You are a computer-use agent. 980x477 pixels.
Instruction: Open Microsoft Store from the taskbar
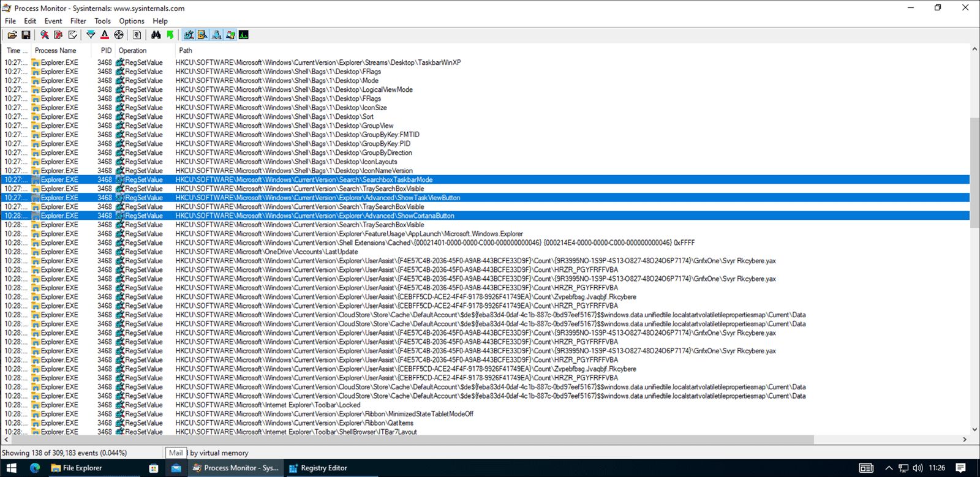(x=154, y=468)
